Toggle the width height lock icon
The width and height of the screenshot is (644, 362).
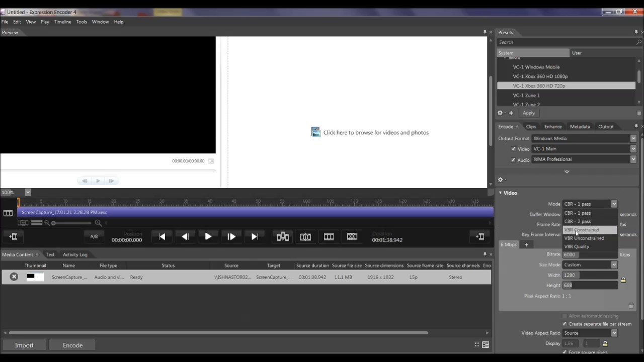623,280
